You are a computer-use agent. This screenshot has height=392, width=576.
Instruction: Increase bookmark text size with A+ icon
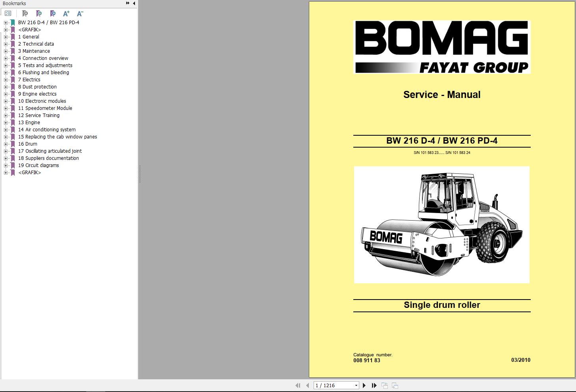pyautogui.click(x=66, y=13)
